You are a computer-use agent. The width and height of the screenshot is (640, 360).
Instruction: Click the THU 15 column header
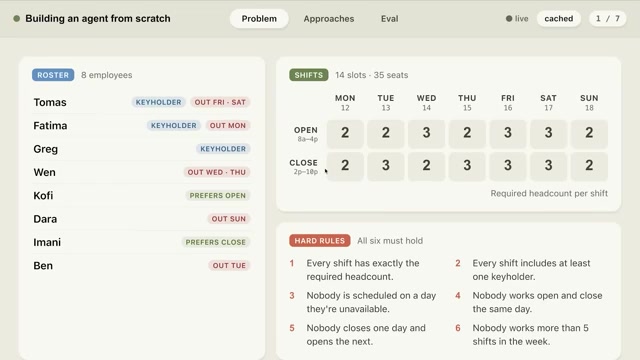pyautogui.click(x=467, y=102)
